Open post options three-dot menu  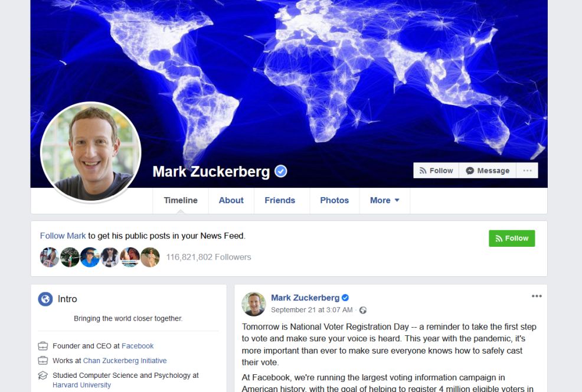point(537,296)
